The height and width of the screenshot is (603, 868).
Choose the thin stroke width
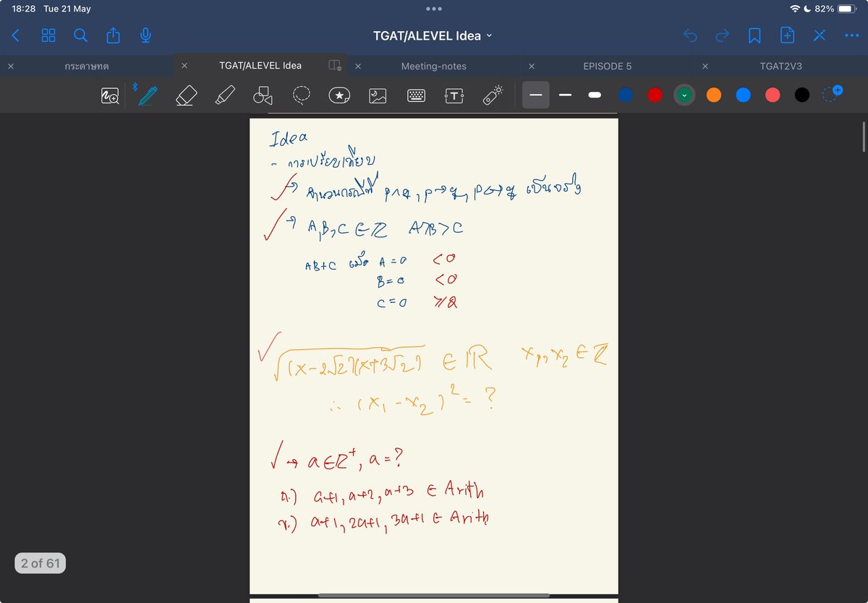(x=536, y=95)
